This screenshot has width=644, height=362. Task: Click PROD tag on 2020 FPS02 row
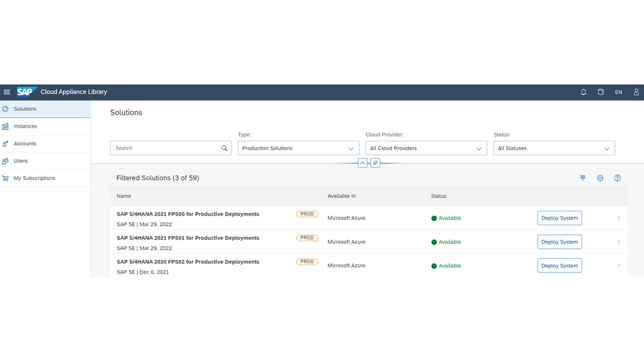tap(307, 262)
